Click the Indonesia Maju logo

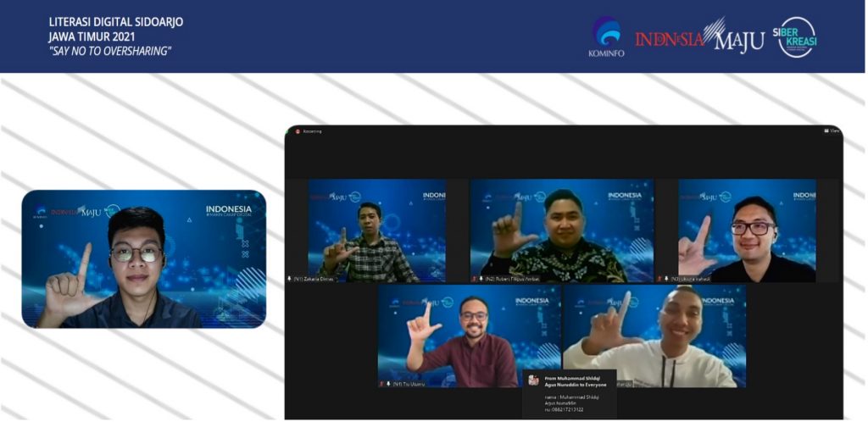click(699, 37)
